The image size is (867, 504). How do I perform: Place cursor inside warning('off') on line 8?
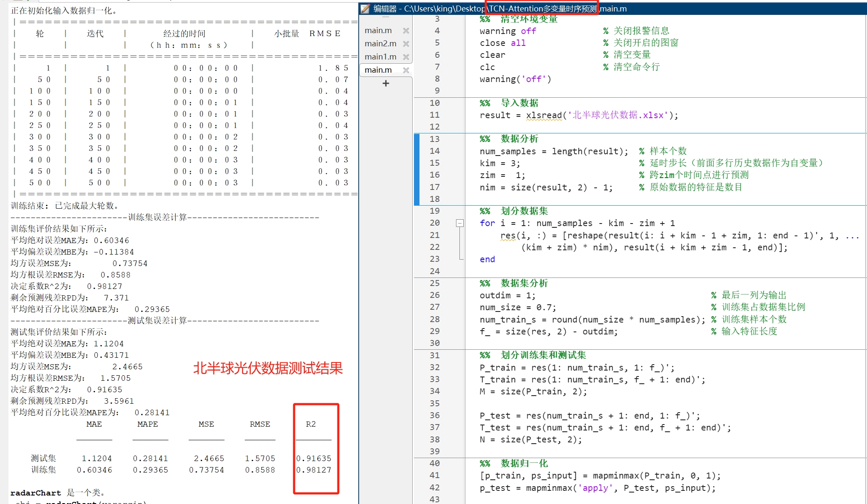514,79
